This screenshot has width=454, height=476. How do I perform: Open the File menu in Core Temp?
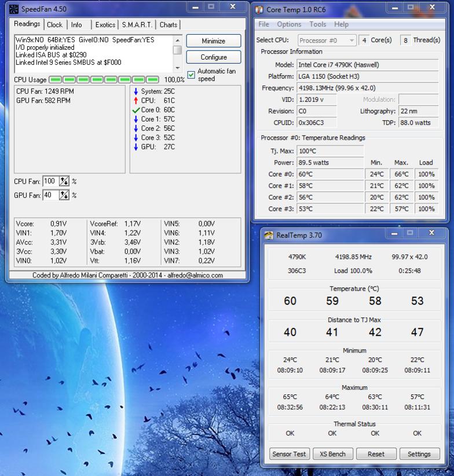[263, 24]
